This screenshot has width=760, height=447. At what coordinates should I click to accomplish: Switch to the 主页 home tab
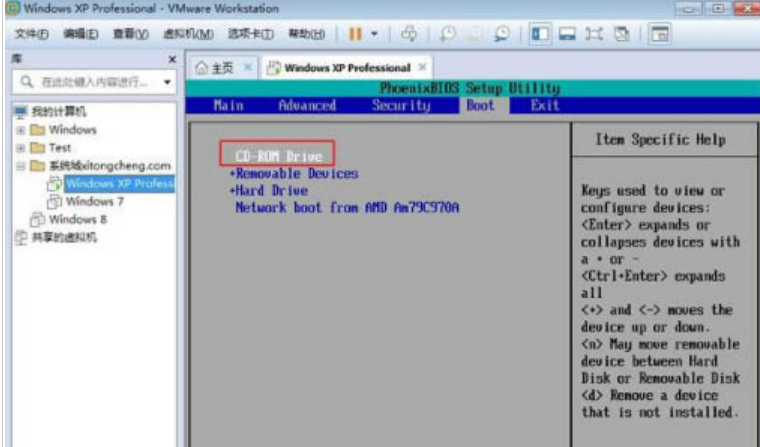click(x=214, y=68)
